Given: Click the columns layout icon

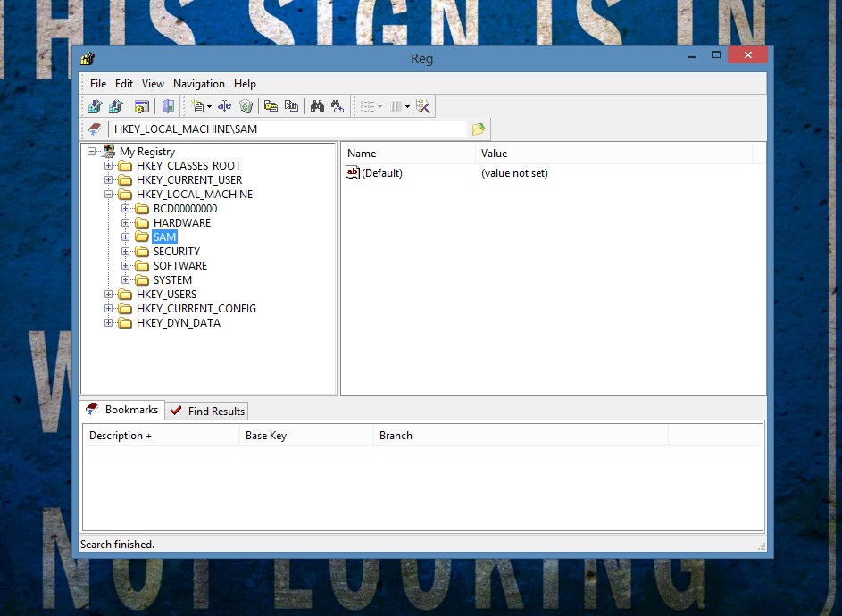Looking at the screenshot, I should 396,106.
